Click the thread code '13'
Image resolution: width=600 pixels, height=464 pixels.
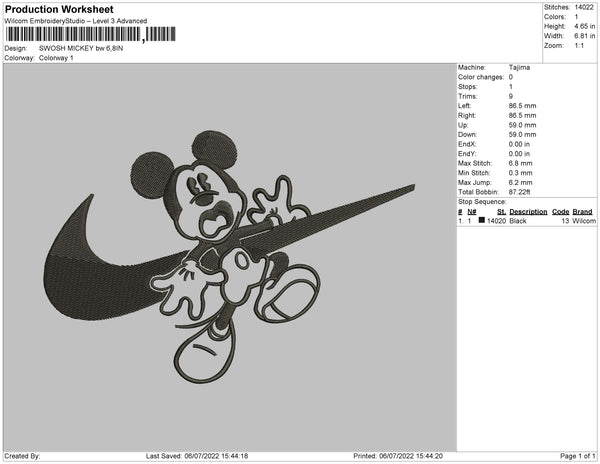coord(566,221)
